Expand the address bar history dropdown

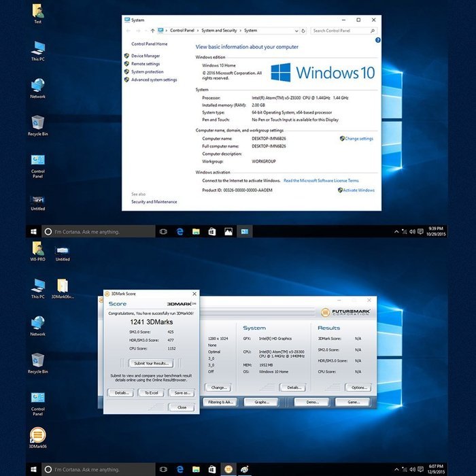coord(296,31)
